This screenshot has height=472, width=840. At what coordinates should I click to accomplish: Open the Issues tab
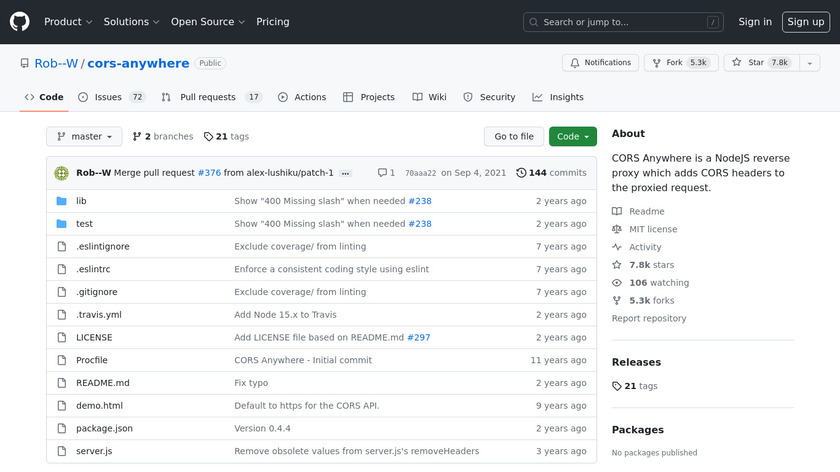tap(111, 97)
